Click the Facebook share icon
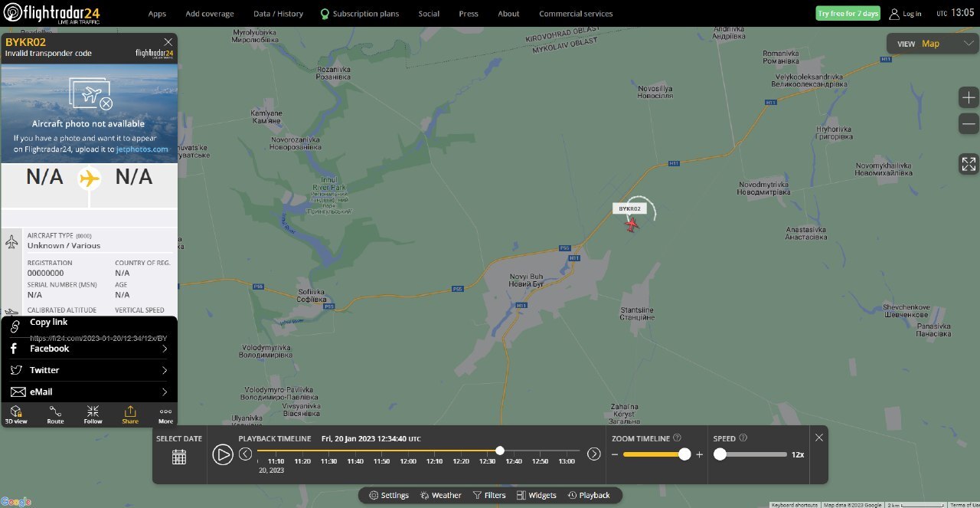980x508 pixels. click(15, 349)
